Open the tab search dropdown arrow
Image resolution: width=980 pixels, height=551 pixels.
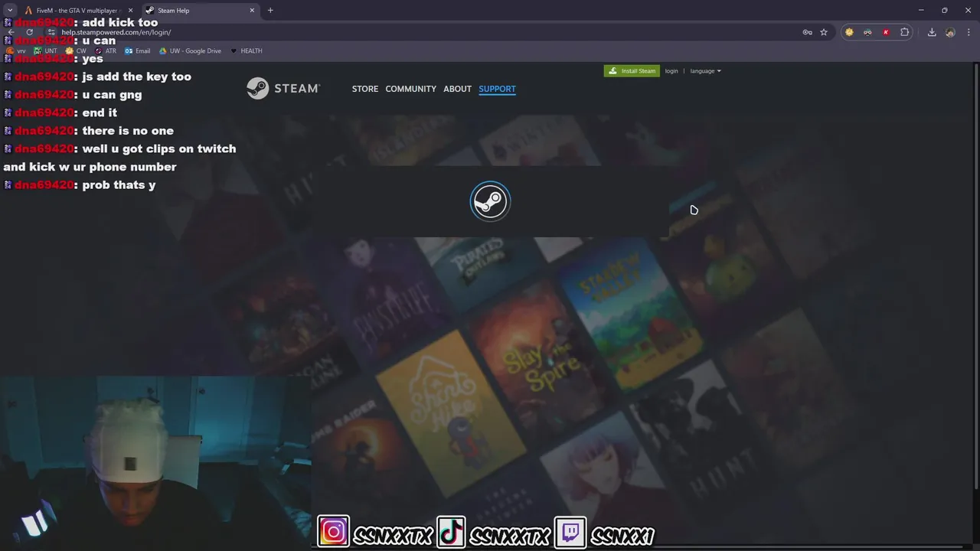click(10, 10)
